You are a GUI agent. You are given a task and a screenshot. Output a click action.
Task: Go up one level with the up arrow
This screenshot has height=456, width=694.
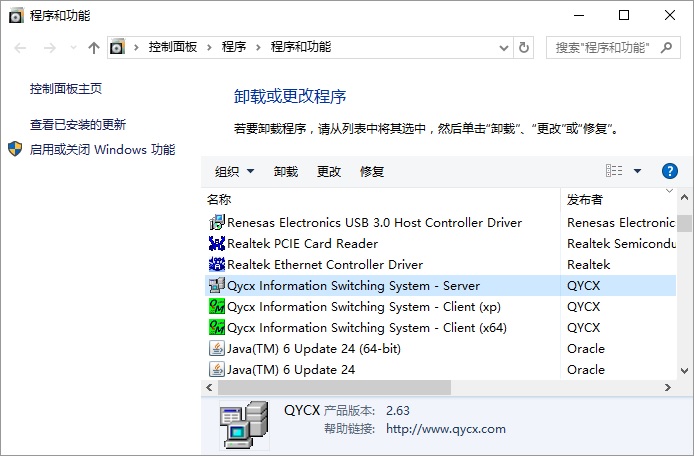coord(93,47)
